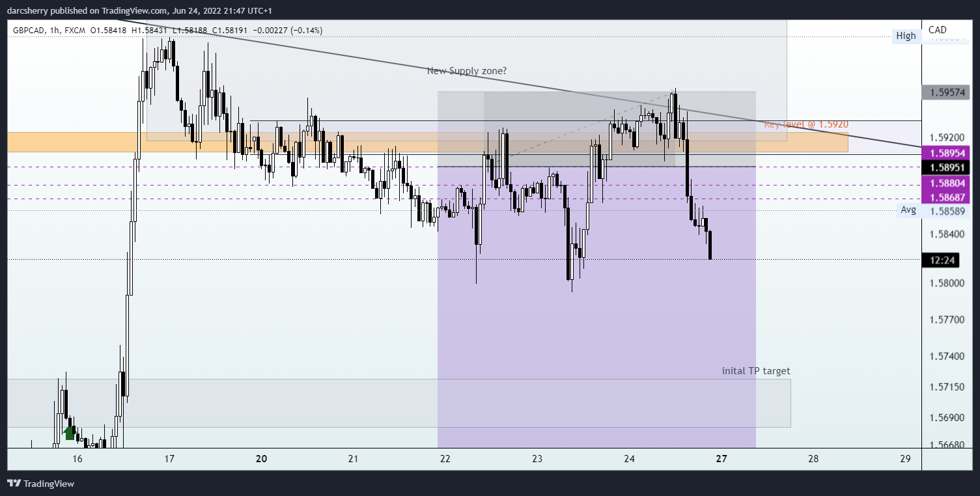The image size is (980, 496).
Task: Click the H1.58431 high value
Action: point(149,31)
